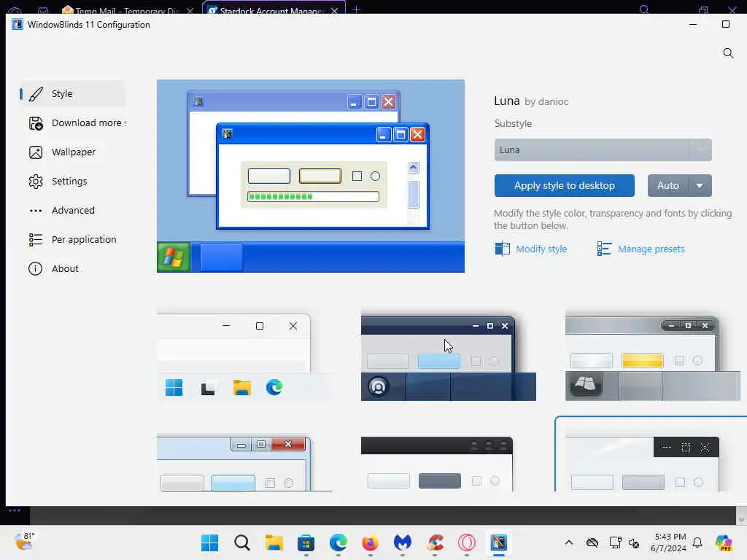Open File Explorer from taskbar
The height and width of the screenshot is (560, 747).
(274, 542)
